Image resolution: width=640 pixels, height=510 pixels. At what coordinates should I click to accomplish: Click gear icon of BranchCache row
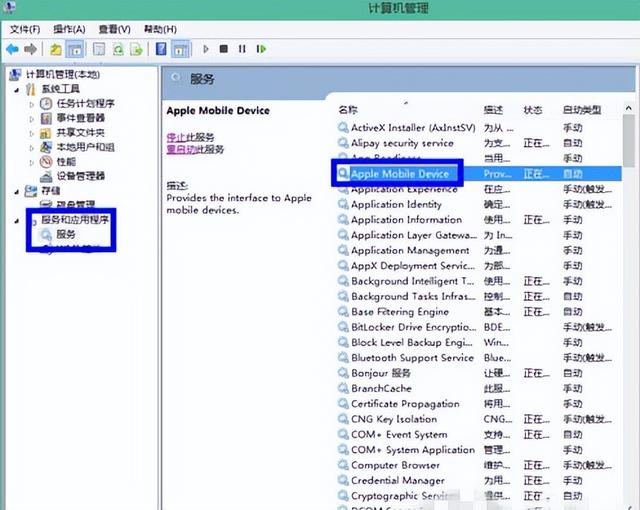pos(343,388)
